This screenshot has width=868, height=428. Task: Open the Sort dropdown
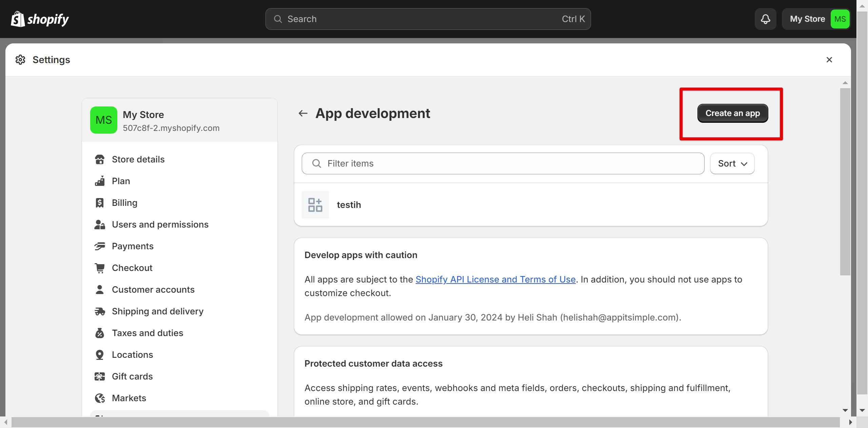[x=732, y=163]
